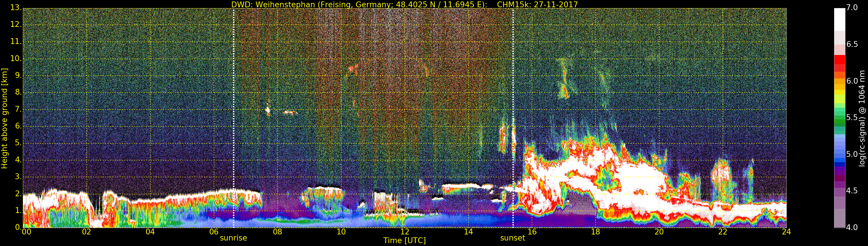Click the time axis tick "20"
This screenshot has width=868, height=246.
[x=659, y=232]
